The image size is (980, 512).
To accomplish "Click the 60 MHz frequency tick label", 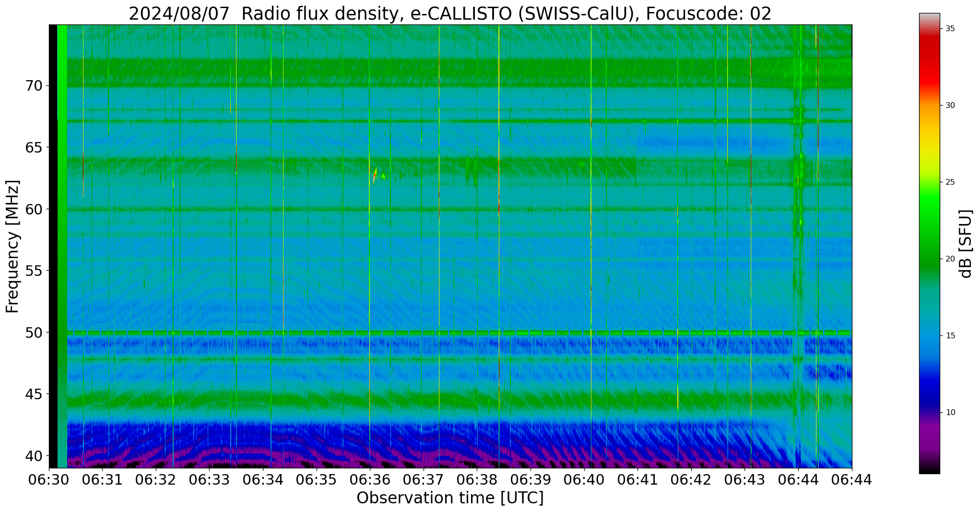I will point(34,209).
